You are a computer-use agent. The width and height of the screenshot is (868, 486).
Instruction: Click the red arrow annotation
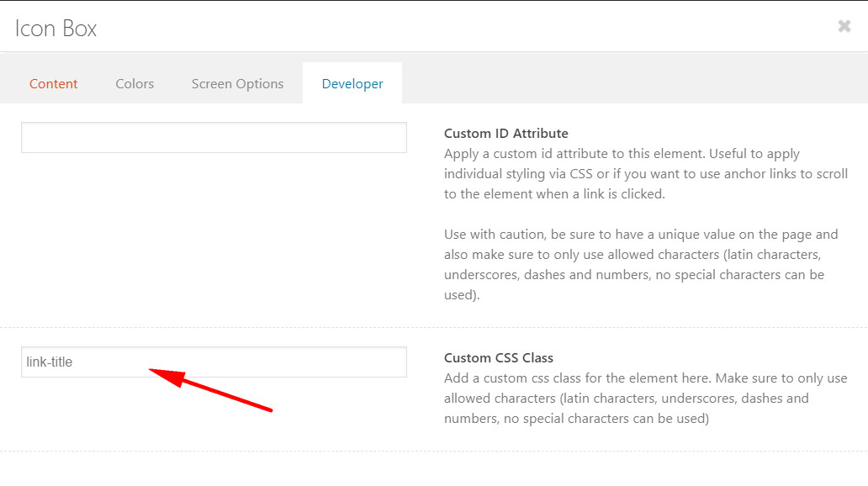210,389
